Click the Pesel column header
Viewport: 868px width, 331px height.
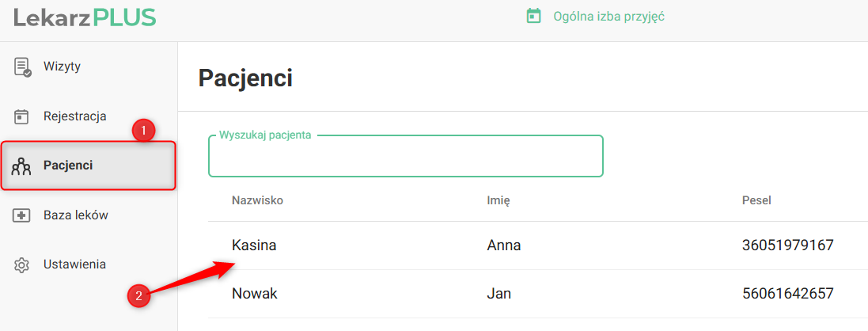(x=756, y=200)
